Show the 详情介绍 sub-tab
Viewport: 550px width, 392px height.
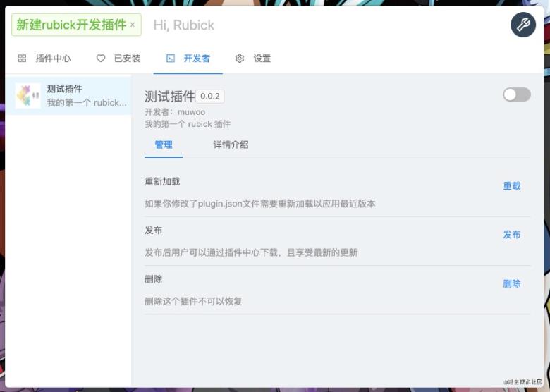pos(231,145)
